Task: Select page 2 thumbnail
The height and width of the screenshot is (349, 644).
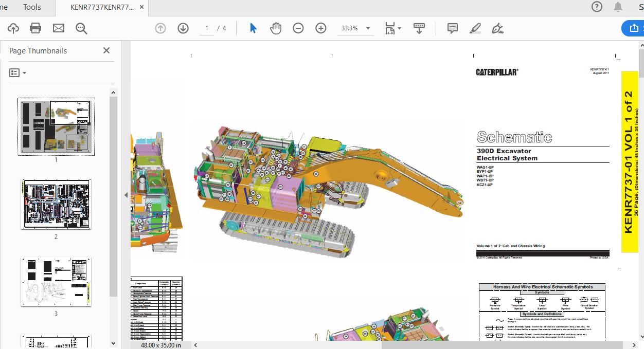Action: coord(56,204)
